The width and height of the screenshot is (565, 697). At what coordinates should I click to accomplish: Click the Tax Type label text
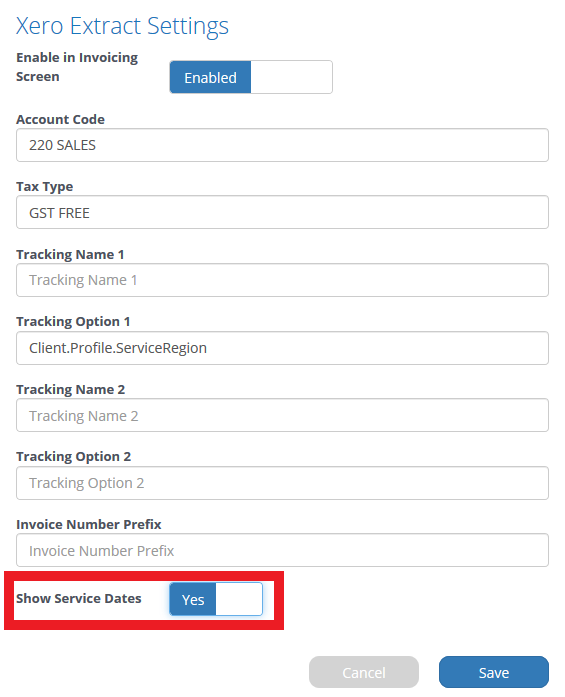point(44,187)
